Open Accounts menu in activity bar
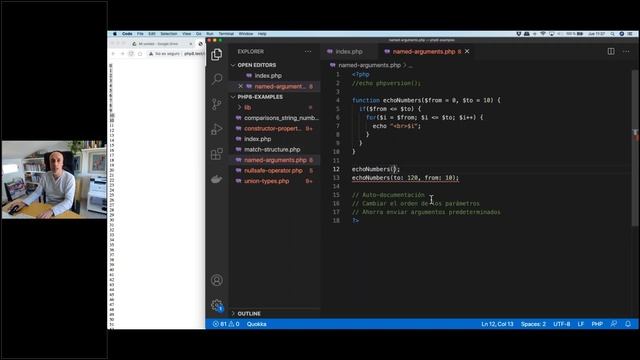This screenshot has width=640, height=360. 217,280
